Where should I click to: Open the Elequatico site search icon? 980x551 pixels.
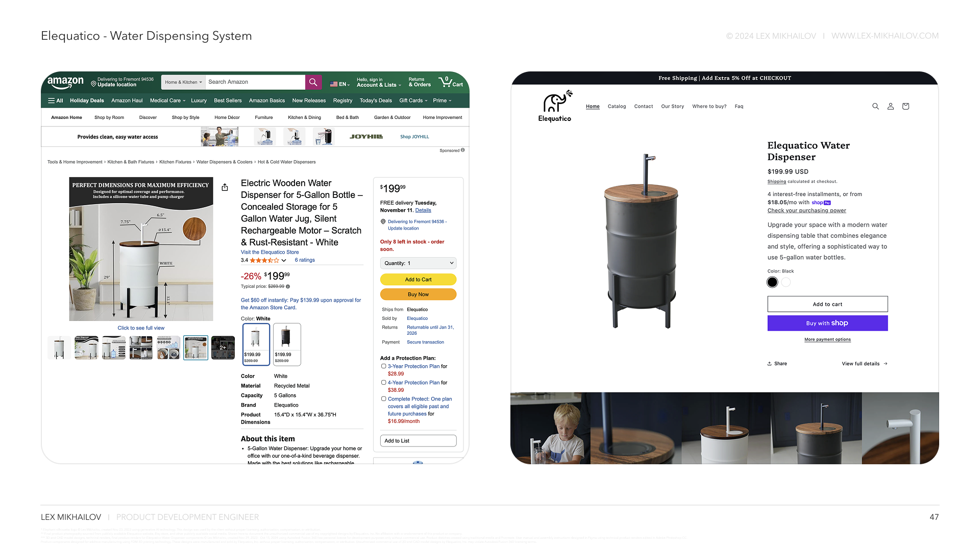(875, 106)
